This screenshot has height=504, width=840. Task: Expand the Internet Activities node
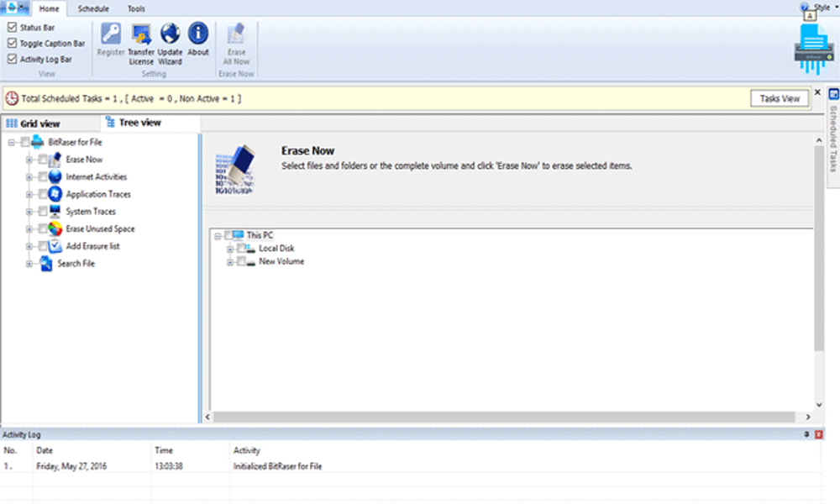(x=29, y=176)
